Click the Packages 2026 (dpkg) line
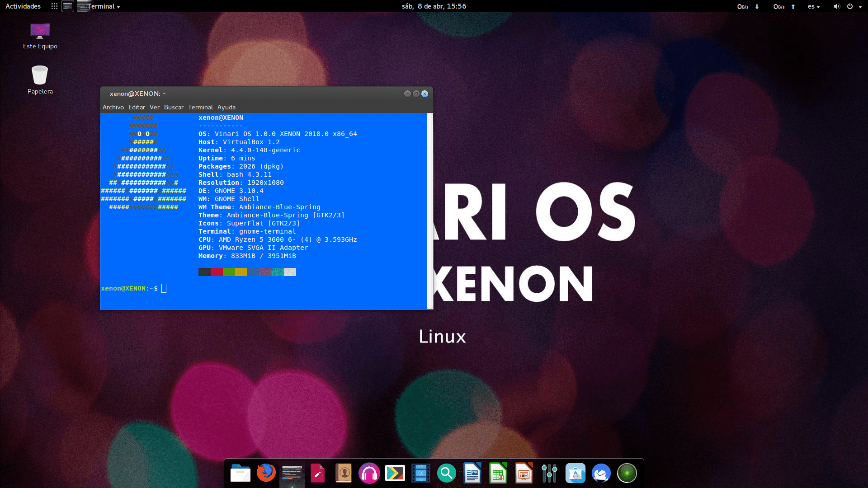The image size is (868, 488). pyautogui.click(x=241, y=166)
